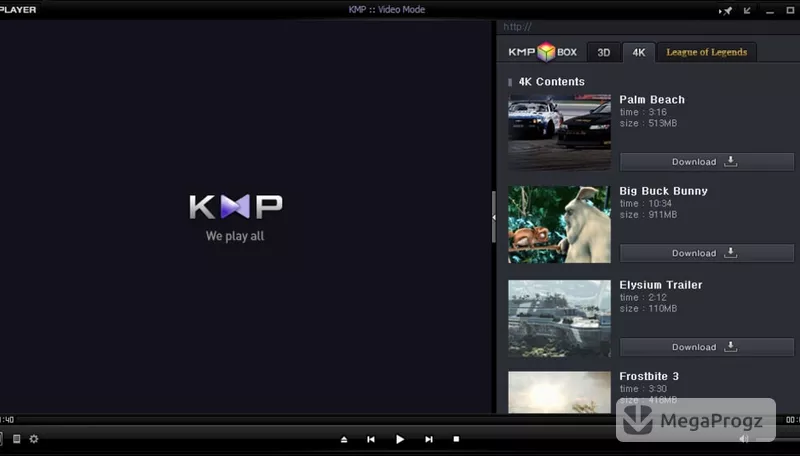Viewport: 800px width, 456px height.
Task: Click 'time : 2:12' text
Action: coord(643,297)
